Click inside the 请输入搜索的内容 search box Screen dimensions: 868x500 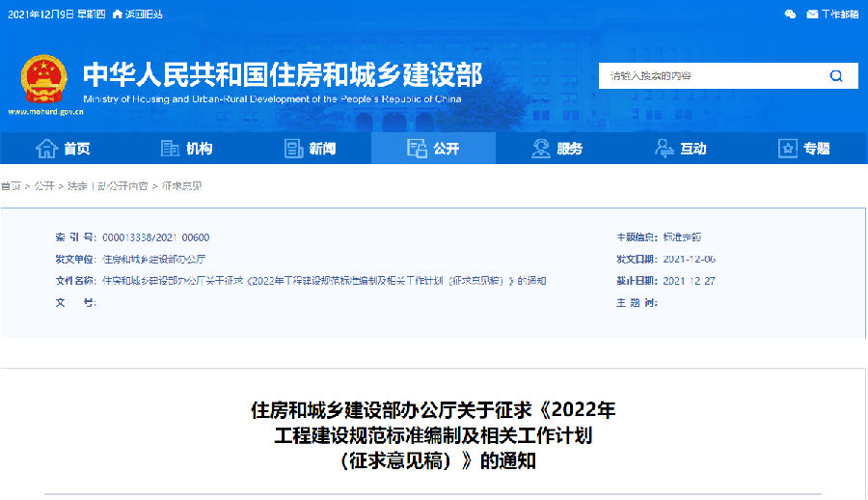tap(709, 76)
